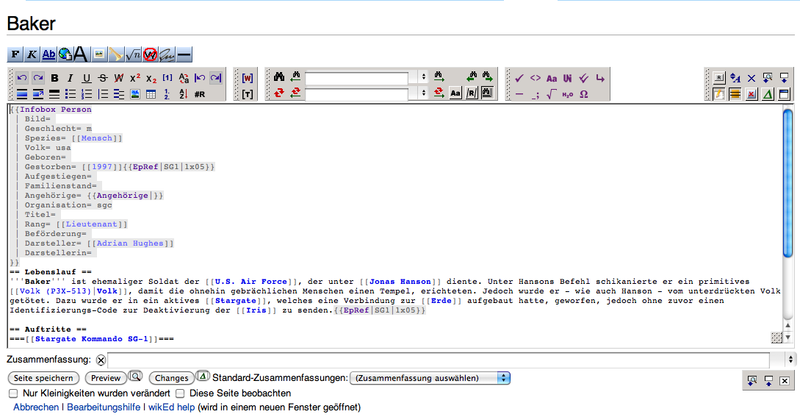Screen dimensions: 800x417
Task: Toggle the regex search [R] button
Action: coord(471,94)
